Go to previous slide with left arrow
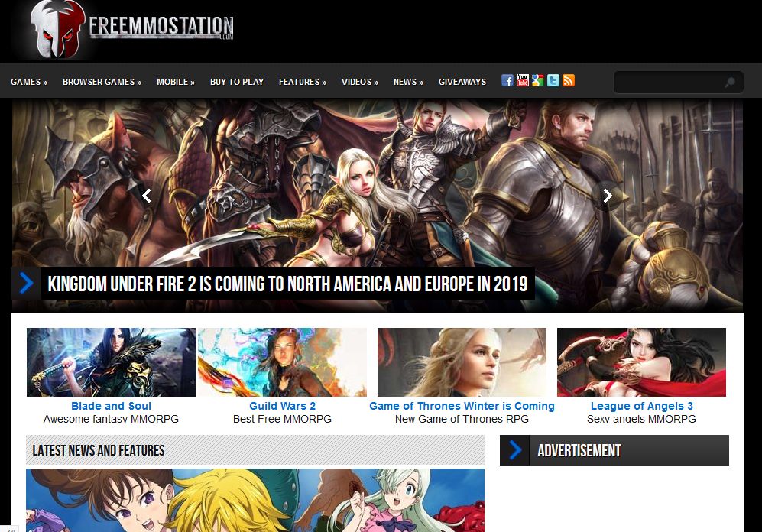Image resolution: width=762 pixels, height=532 pixels. point(146,196)
